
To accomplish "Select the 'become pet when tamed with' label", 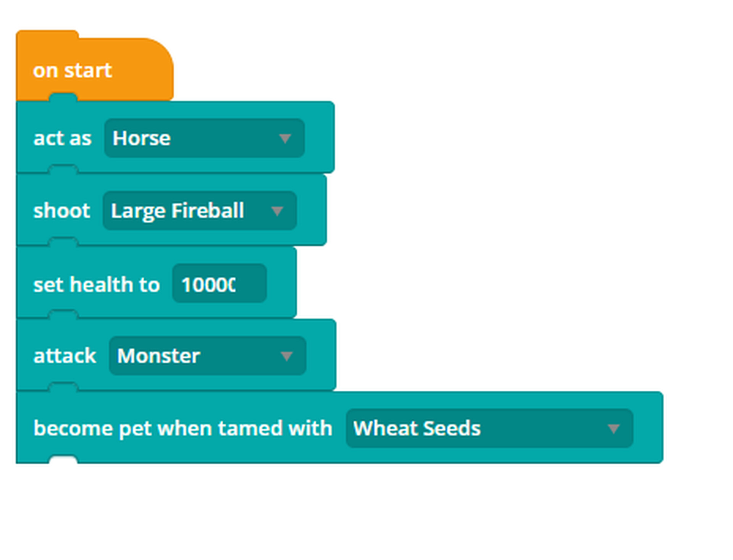I will pyautogui.click(x=183, y=428).
